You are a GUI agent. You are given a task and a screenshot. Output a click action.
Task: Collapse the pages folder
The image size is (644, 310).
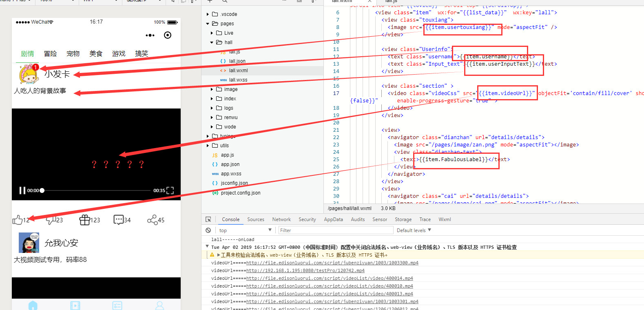[x=208, y=24]
